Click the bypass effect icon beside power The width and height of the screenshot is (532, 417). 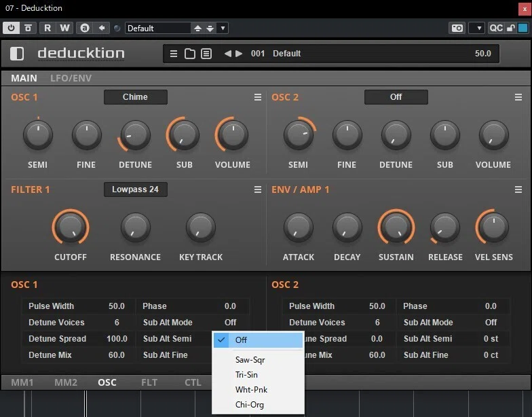pos(28,28)
